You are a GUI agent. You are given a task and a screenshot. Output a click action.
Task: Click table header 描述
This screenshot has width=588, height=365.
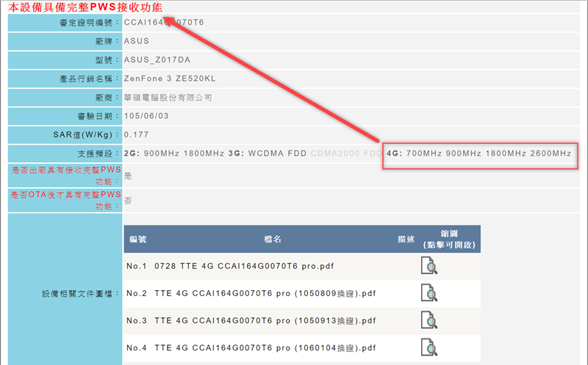[406, 239]
